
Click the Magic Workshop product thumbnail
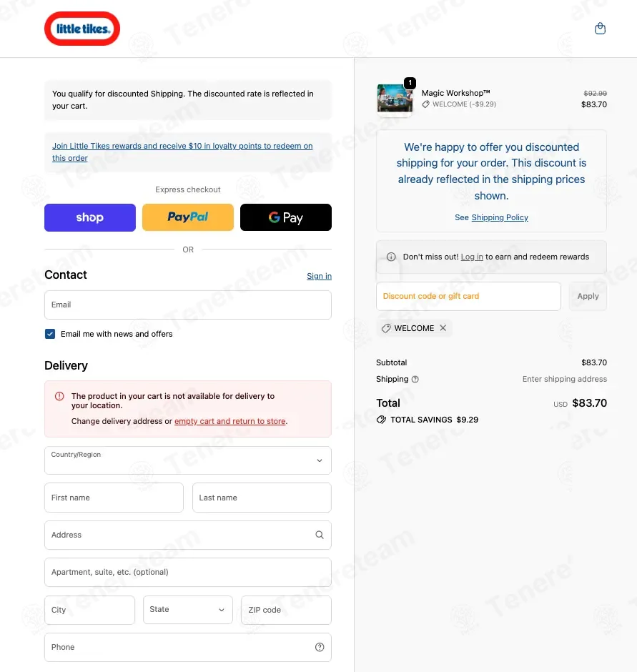click(x=395, y=98)
